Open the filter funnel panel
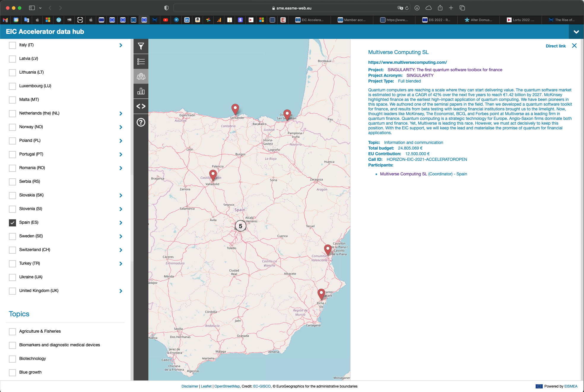Image resolution: width=584 pixels, height=392 pixels. (141, 46)
